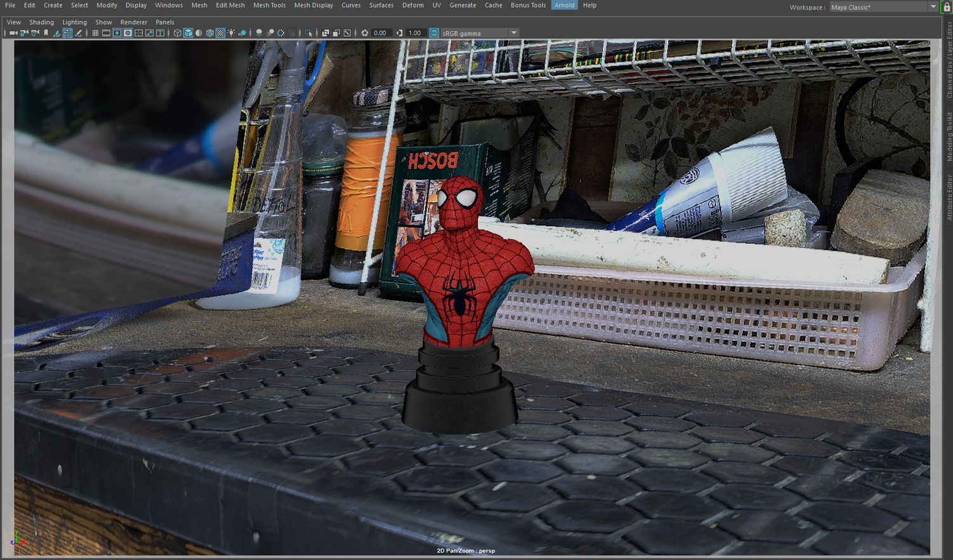Open the Select menu
Screen dimensions: 953x560
tap(79, 5)
